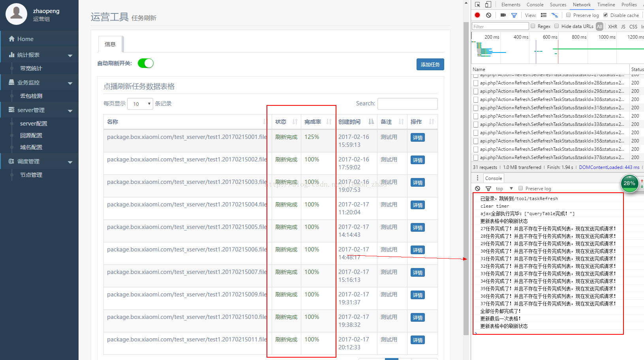Click the network timeline overview bar
Screen dimensions: 644x360
click(x=558, y=49)
